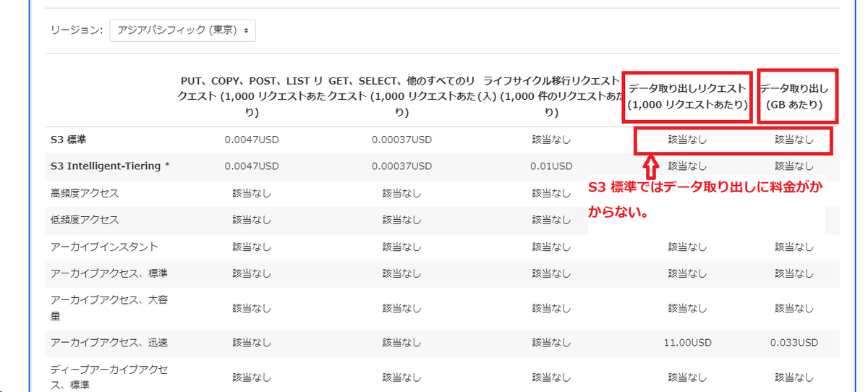Click アーカイブインスタント データ取り出し GB 該当なし cell

(794, 247)
